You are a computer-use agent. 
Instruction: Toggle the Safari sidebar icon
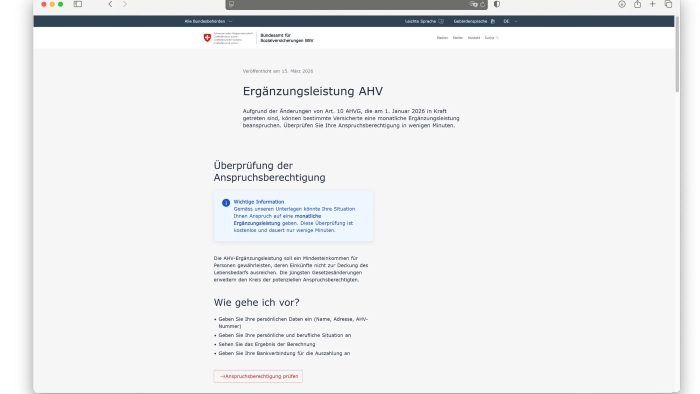pyautogui.click(x=78, y=4)
